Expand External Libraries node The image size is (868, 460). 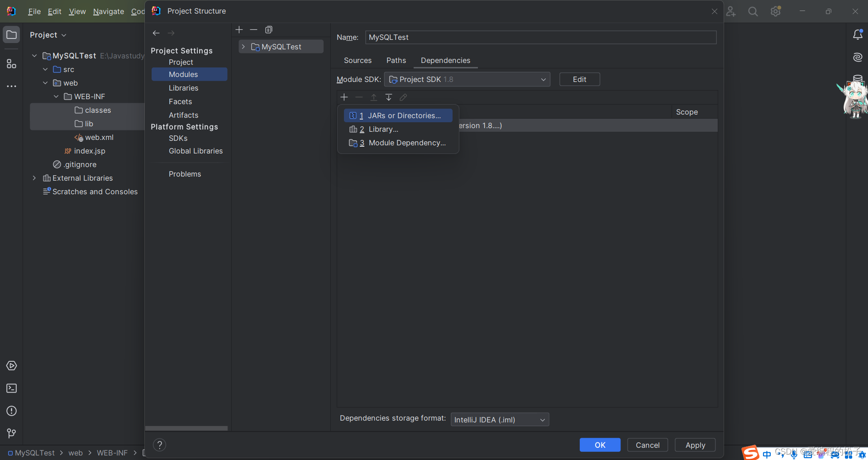[x=34, y=178]
